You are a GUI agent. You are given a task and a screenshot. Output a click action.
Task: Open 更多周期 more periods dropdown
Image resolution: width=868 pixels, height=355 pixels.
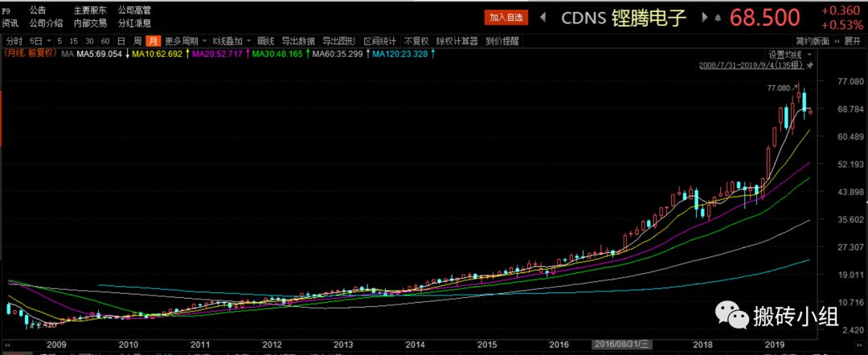[x=186, y=41]
